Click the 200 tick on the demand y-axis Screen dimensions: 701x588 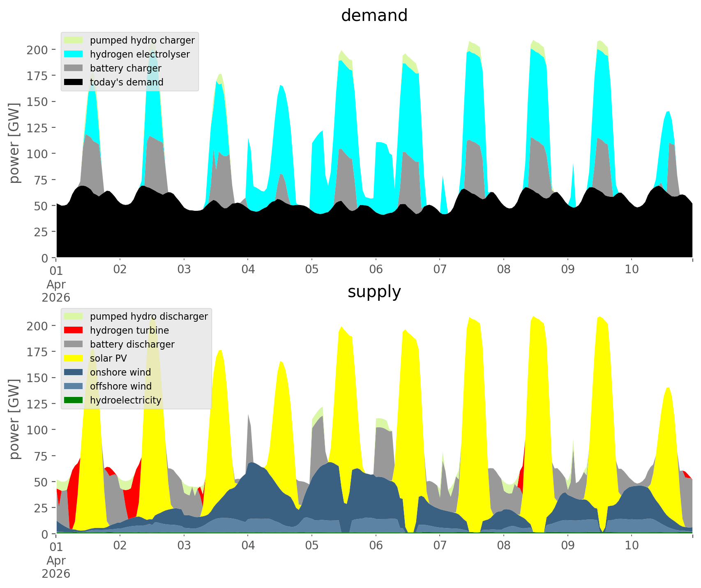(x=37, y=50)
